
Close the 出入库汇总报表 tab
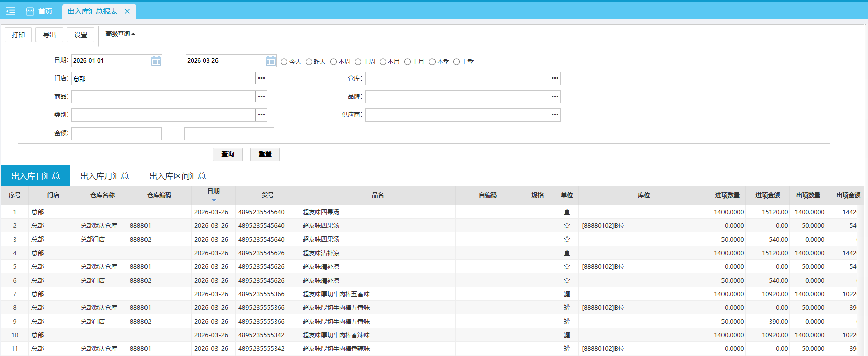pyautogui.click(x=127, y=11)
